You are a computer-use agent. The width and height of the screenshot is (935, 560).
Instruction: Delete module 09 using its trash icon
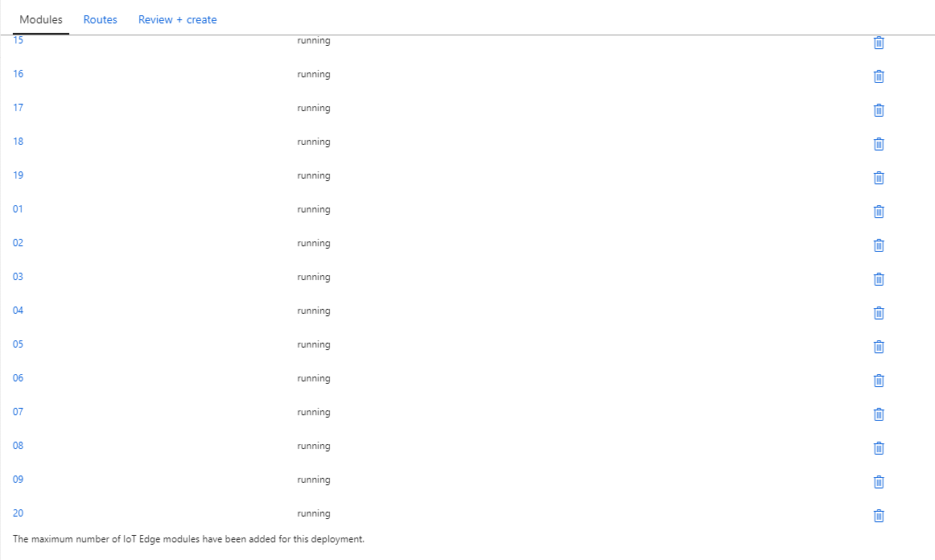coord(879,482)
